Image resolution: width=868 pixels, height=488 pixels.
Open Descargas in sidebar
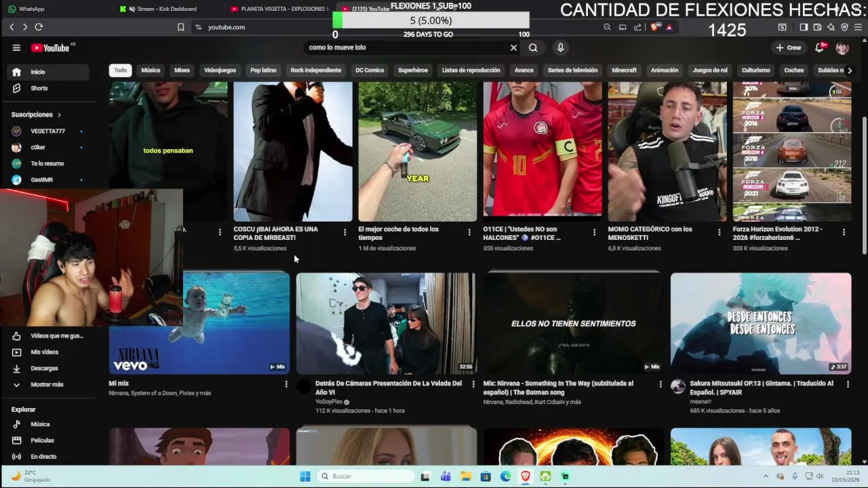[48, 368]
